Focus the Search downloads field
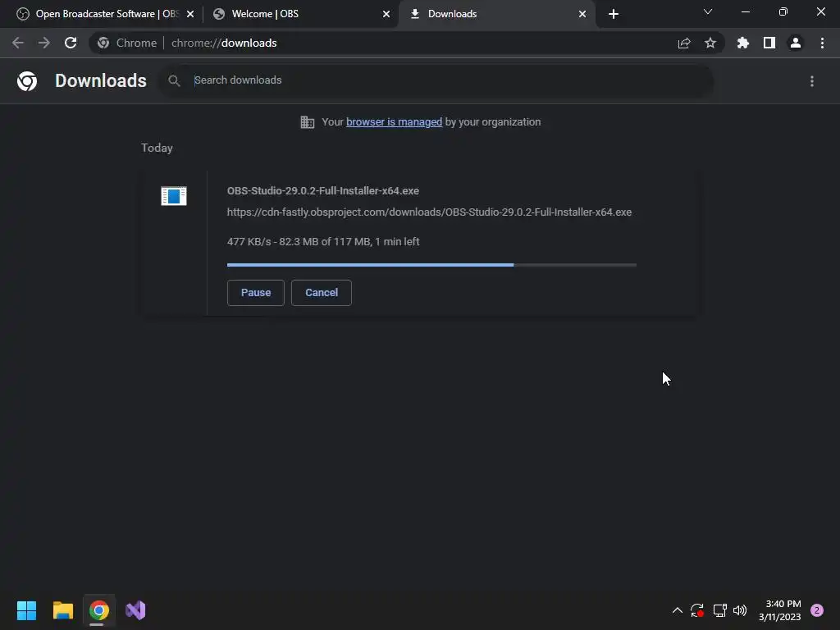840x630 pixels. coord(436,80)
